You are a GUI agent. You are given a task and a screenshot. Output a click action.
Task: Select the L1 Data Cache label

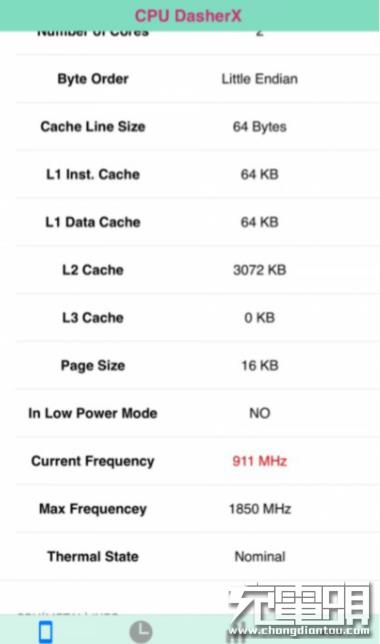click(93, 222)
